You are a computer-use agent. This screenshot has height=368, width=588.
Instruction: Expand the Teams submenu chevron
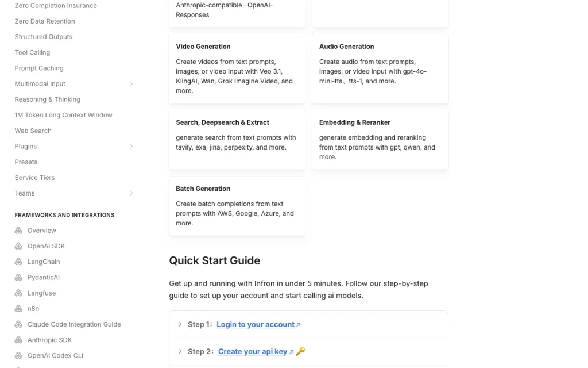[131, 193]
